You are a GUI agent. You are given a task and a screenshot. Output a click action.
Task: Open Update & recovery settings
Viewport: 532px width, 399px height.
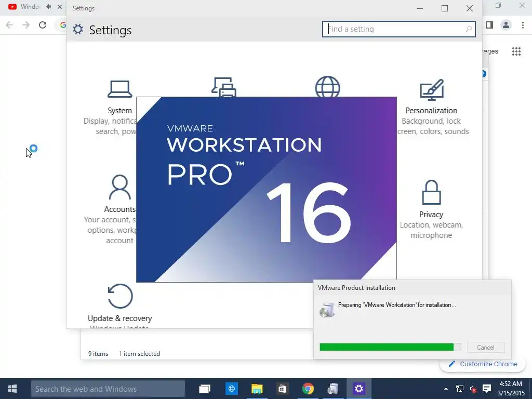(120, 305)
